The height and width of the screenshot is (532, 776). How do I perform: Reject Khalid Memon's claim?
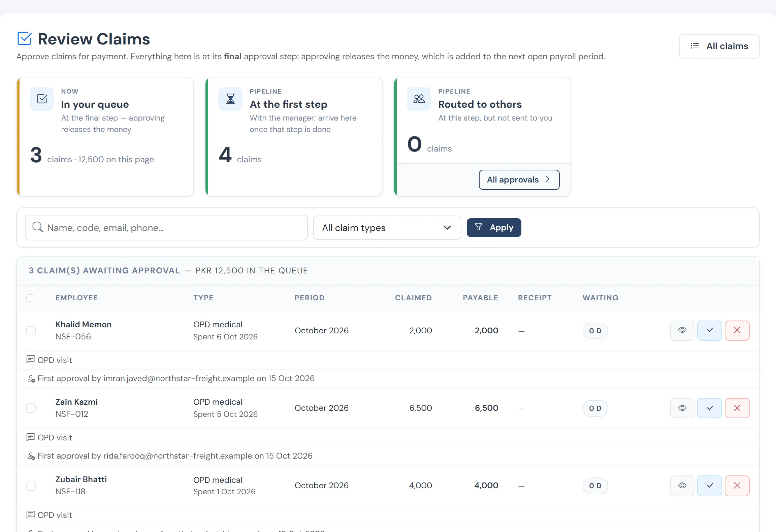(737, 330)
